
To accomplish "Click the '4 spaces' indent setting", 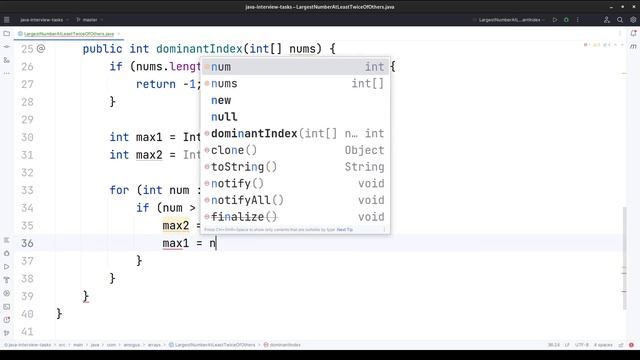I will click(603, 345).
